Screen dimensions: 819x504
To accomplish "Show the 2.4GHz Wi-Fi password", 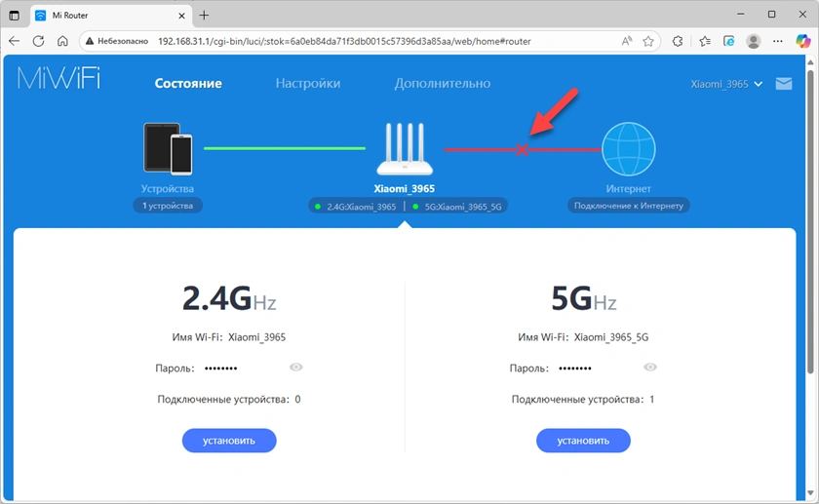I will pyautogui.click(x=296, y=368).
